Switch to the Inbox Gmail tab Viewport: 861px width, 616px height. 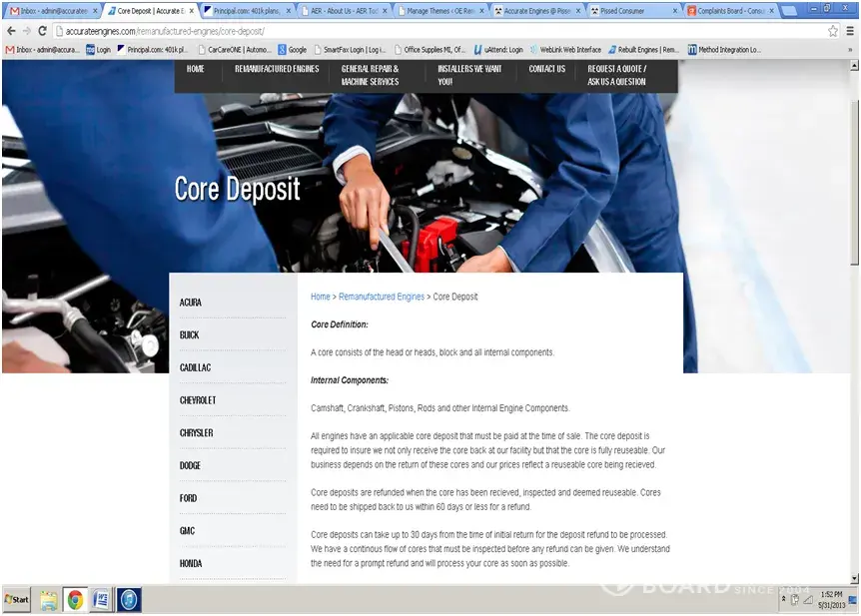click(x=50, y=11)
